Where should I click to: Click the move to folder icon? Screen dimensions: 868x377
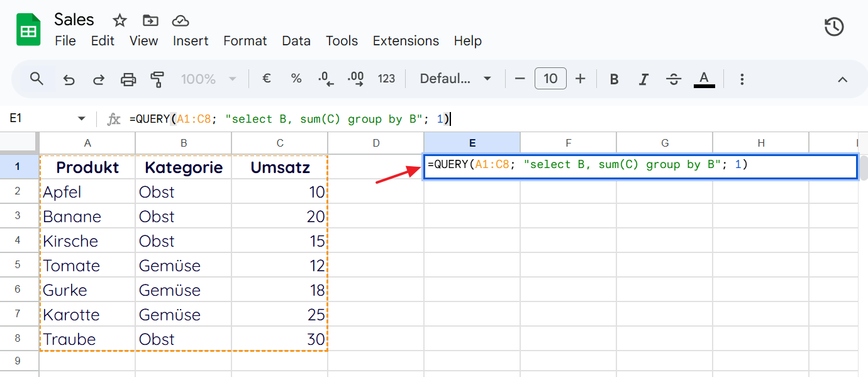point(150,21)
